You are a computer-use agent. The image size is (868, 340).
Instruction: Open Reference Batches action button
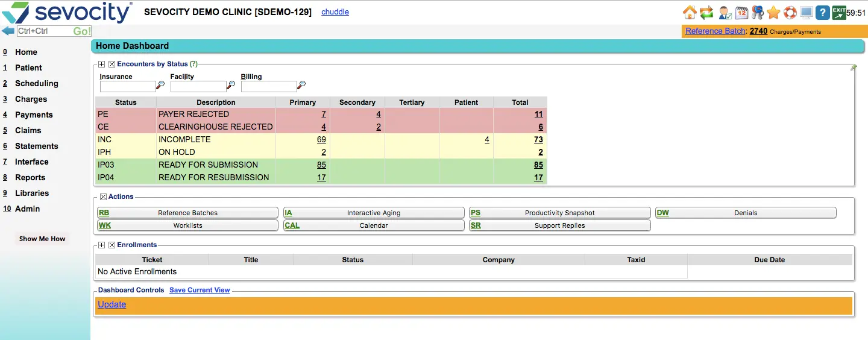[187, 213]
